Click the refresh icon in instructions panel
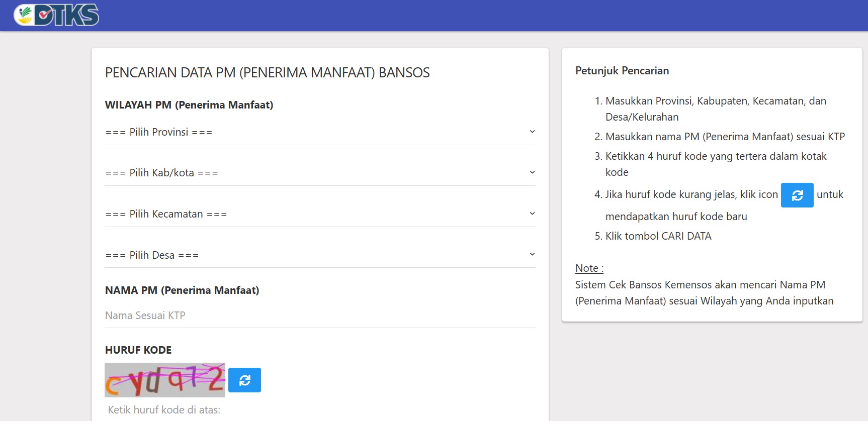This screenshot has width=868, height=421. (797, 195)
